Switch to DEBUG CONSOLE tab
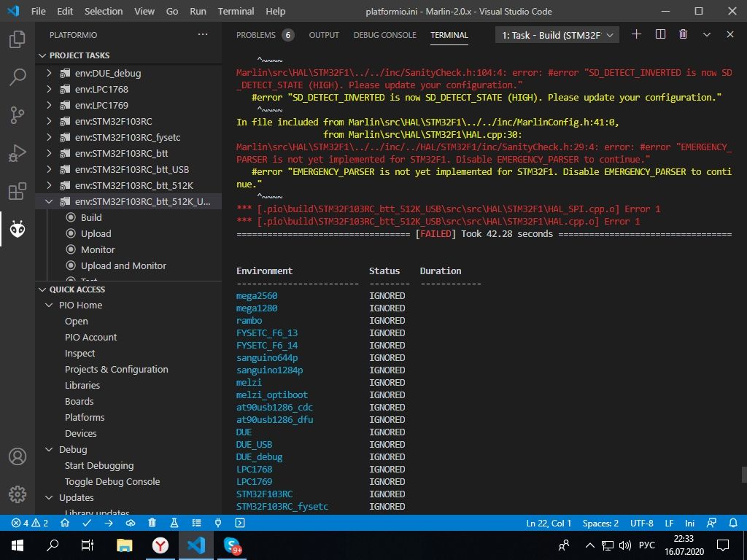The height and width of the screenshot is (560, 747). [385, 35]
